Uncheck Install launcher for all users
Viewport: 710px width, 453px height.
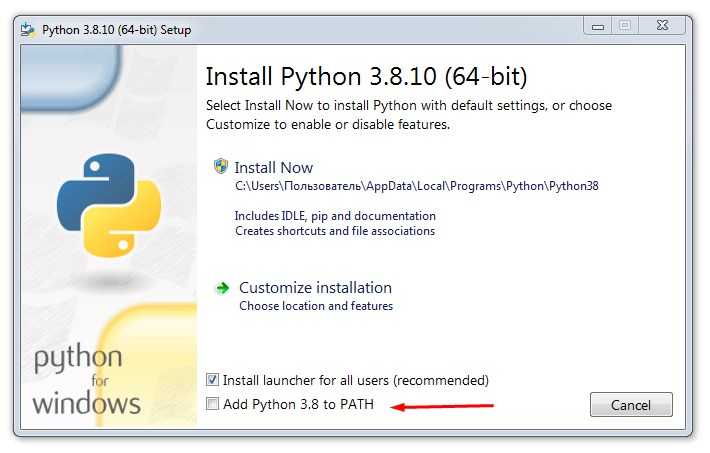click(212, 380)
